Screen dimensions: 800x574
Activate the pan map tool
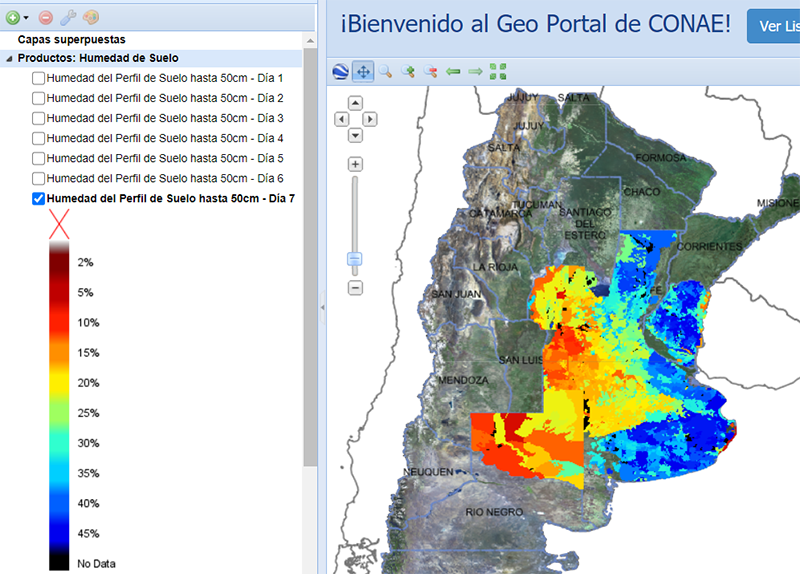[363, 71]
